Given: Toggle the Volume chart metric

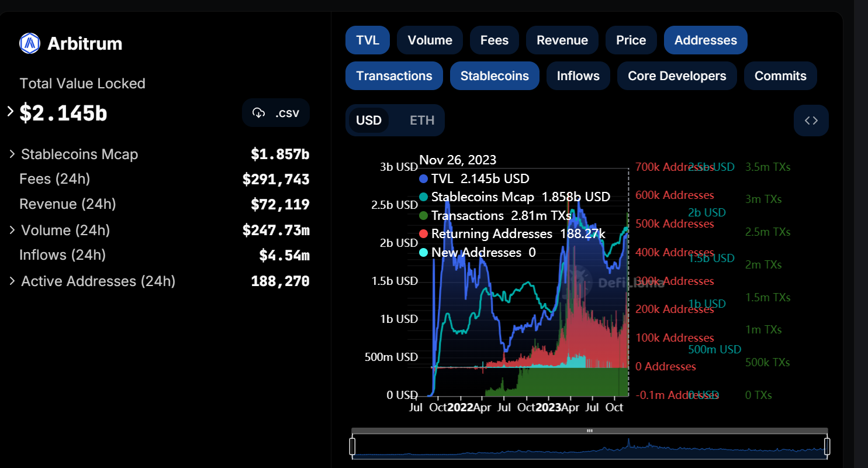Looking at the screenshot, I should coord(430,40).
